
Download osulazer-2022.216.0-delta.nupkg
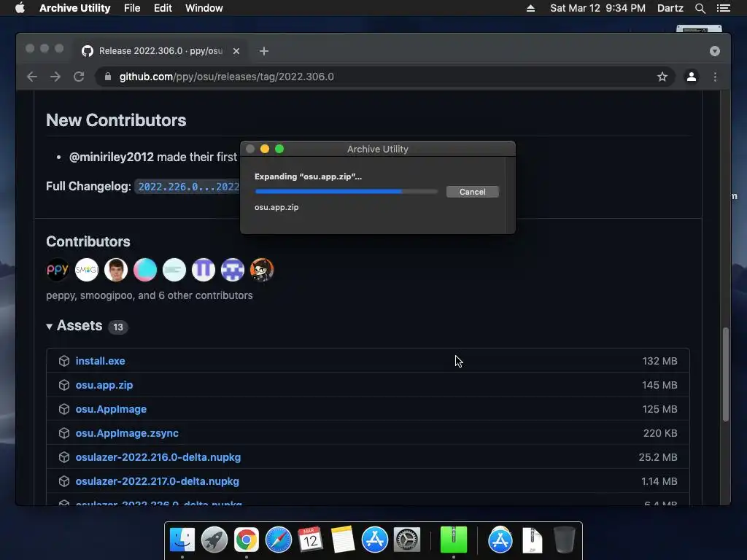click(x=158, y=457)
